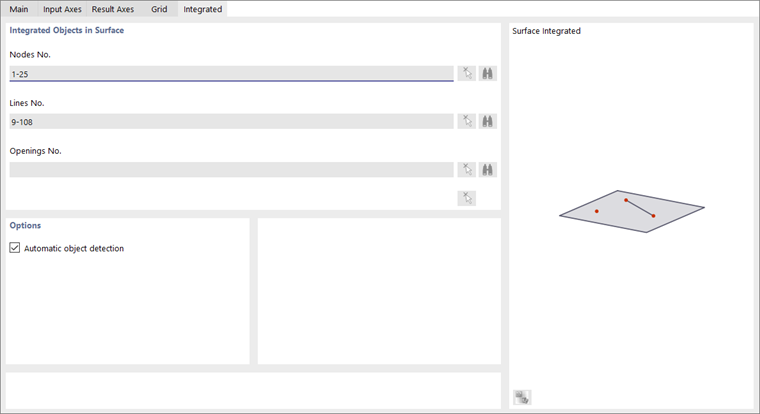
Task: Switch to the Main tab
Action: click(x=19, y=9)
